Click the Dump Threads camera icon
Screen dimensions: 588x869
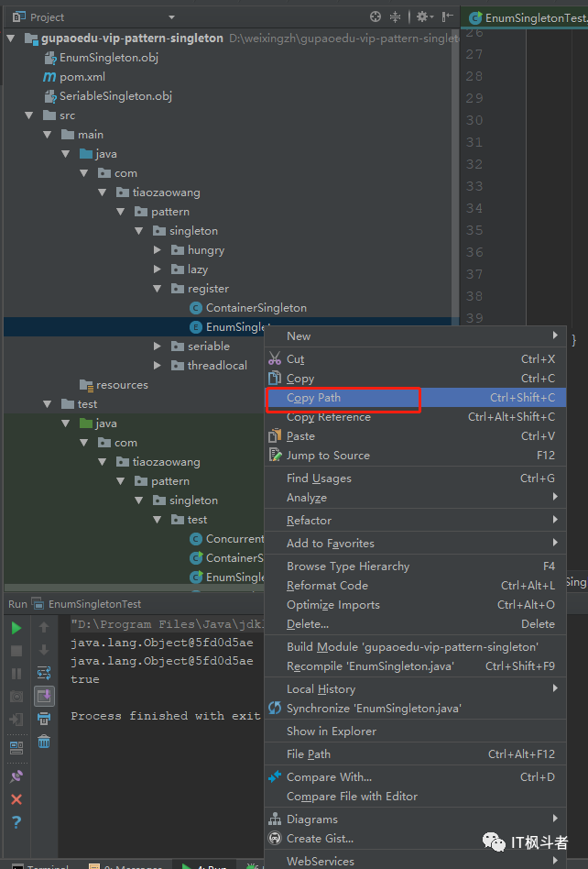pos(16,696)
